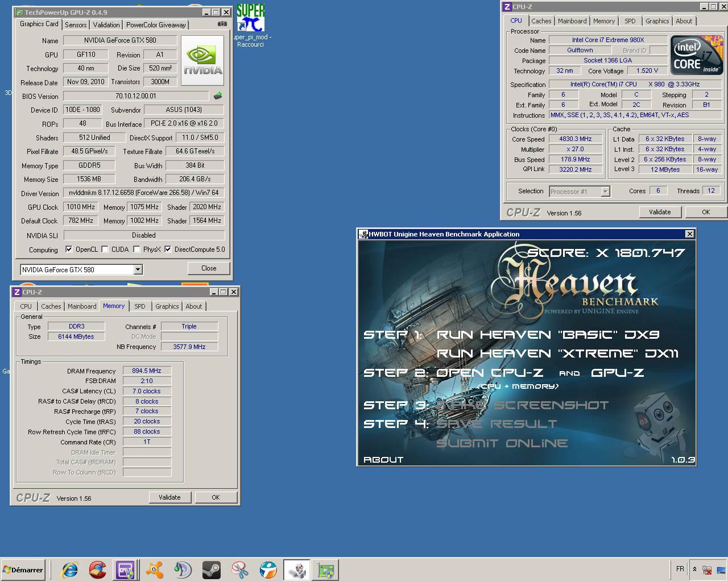The height and width of the screenshot is (582, 728).
Task: Click the Heaven SAVE RESULT option
Action: click(496, 424)
